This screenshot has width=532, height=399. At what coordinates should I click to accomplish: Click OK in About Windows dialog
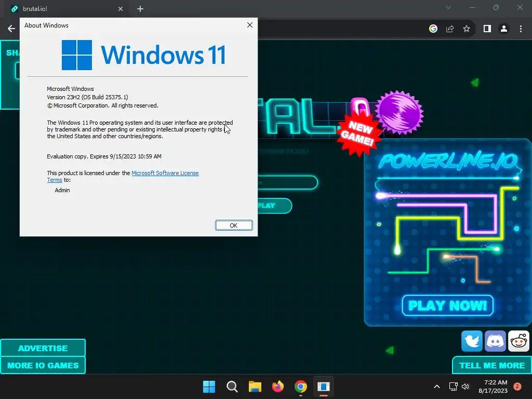234,225
